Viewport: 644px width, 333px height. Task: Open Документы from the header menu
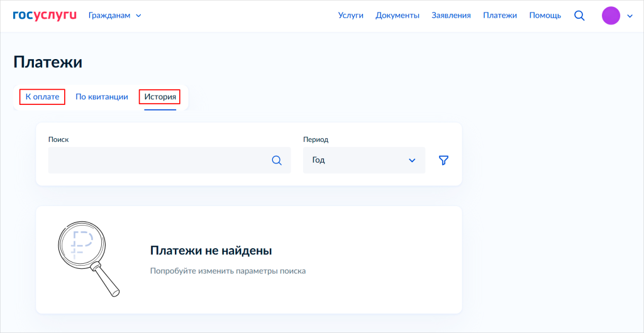pos(397,16)
